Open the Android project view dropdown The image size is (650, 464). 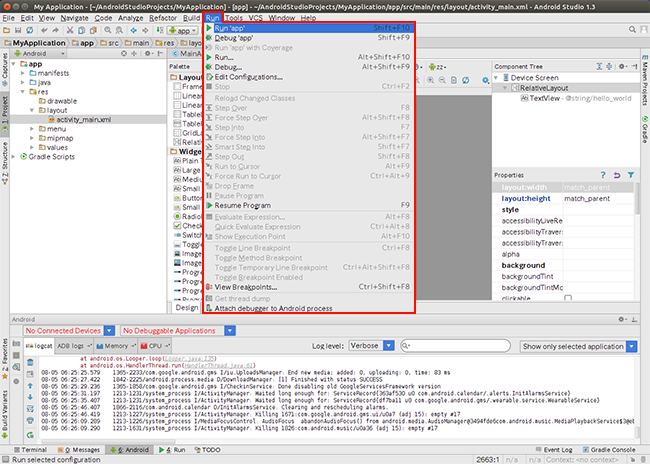pos(40,53)
